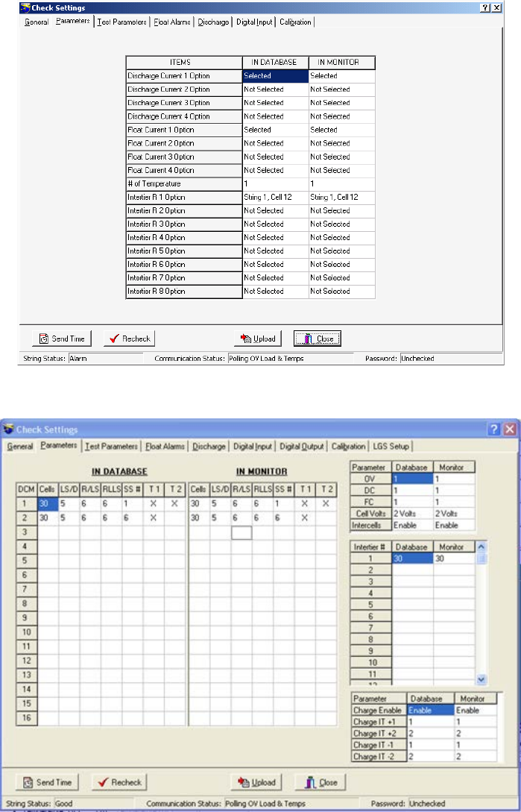Open Discharge tab in upper Check Settings window
Screen dimensions: 521x812
(213, 22)
